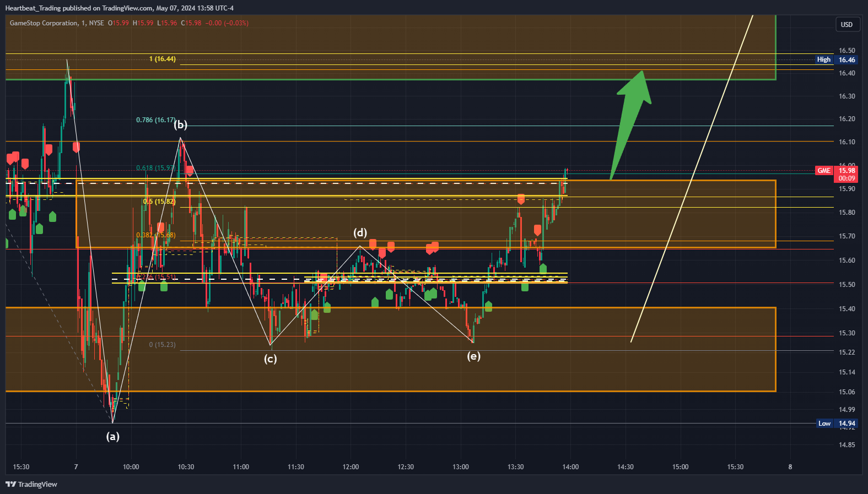This screenshot has height=494, width=868.
Task: Click the 14.85 price axis label
Action: click(847, 445)
